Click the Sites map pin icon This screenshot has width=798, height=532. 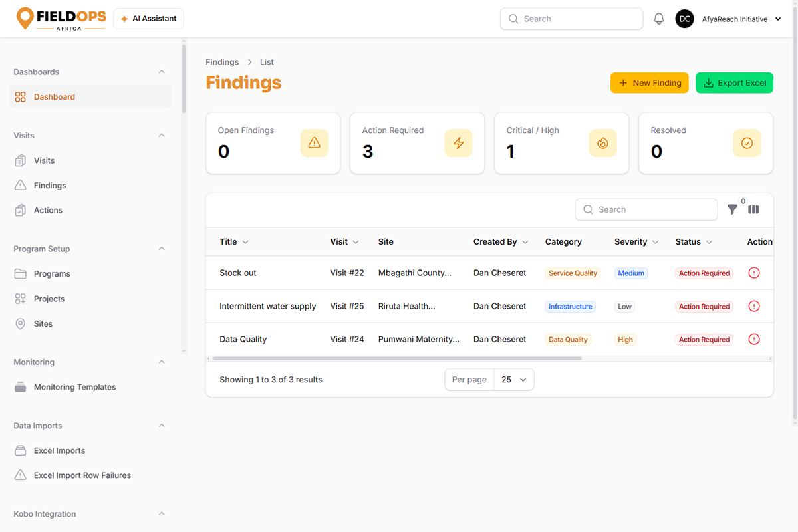pos(21,324)
